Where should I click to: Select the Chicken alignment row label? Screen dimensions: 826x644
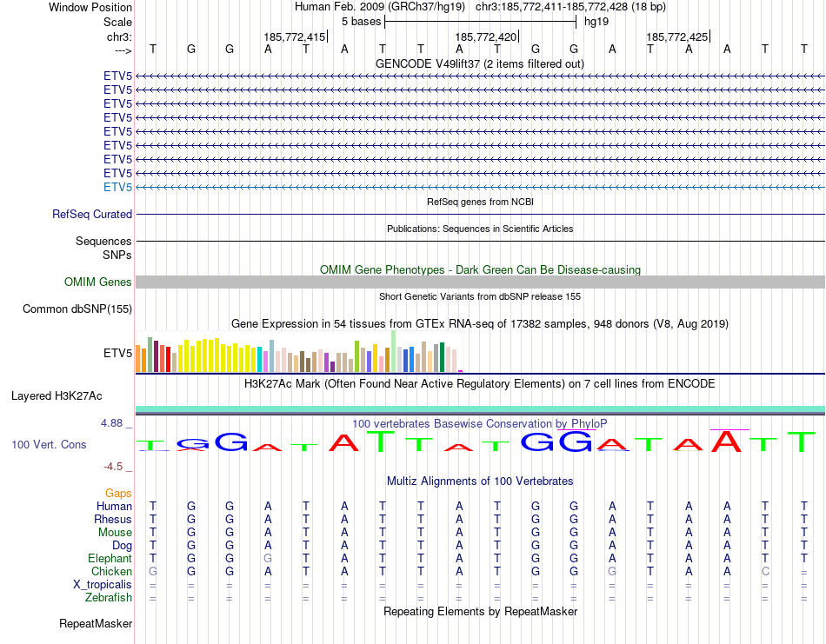click(x=111, y=571)
